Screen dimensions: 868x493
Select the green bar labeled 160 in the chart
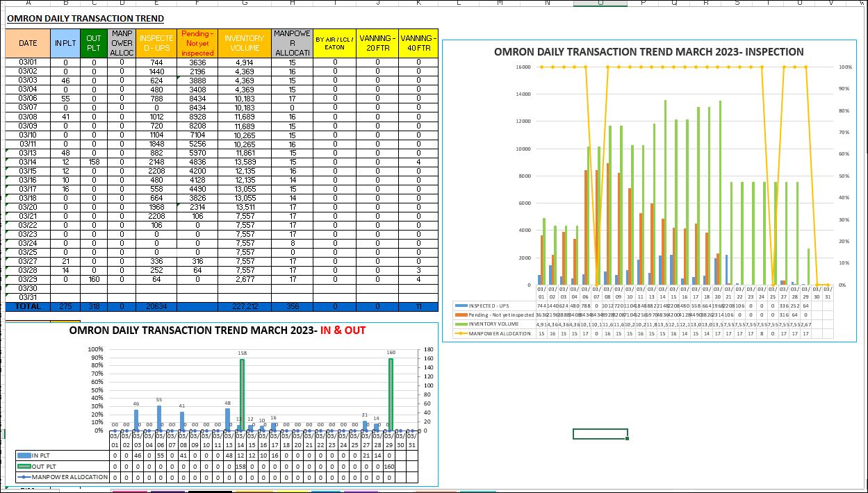pos(391,394)
